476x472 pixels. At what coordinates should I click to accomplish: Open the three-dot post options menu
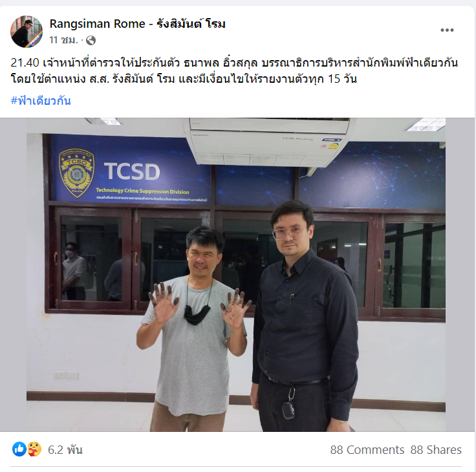(447, 30)
